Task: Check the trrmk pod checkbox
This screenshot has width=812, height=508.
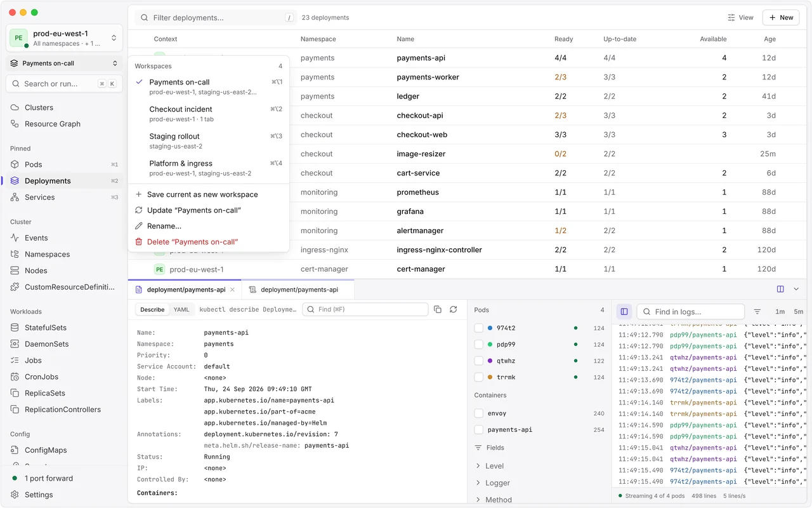Action: pos(479,377)
